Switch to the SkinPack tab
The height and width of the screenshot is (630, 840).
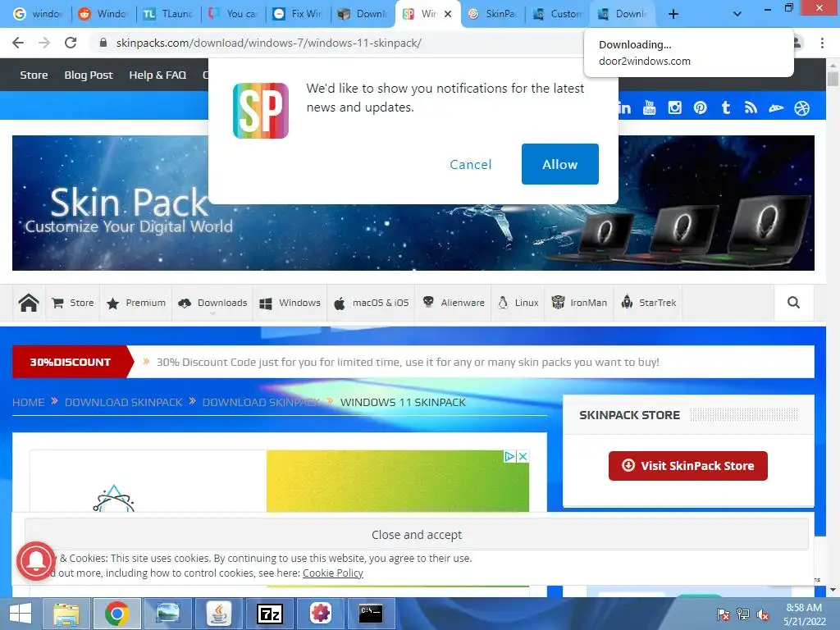[x=493, y=14]
